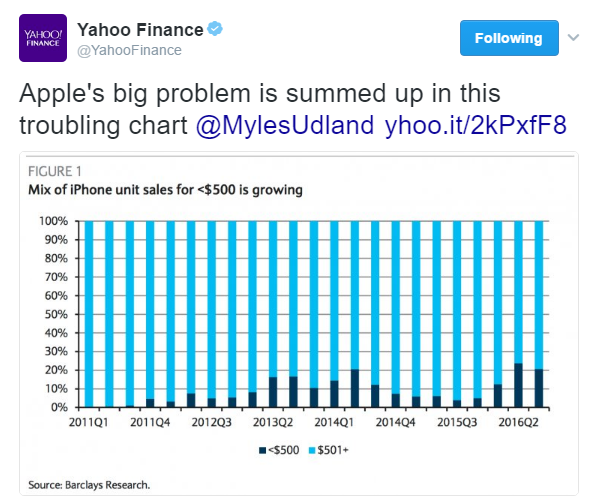596x497 pixels.
Task: Click the last bar's dark blue segment
Action: point(539,388)
